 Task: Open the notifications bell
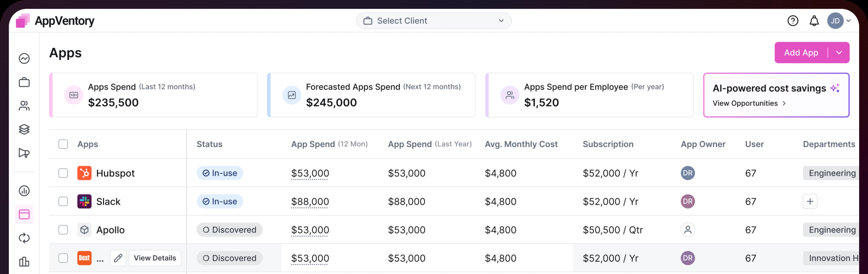click(x=814, y=21)
